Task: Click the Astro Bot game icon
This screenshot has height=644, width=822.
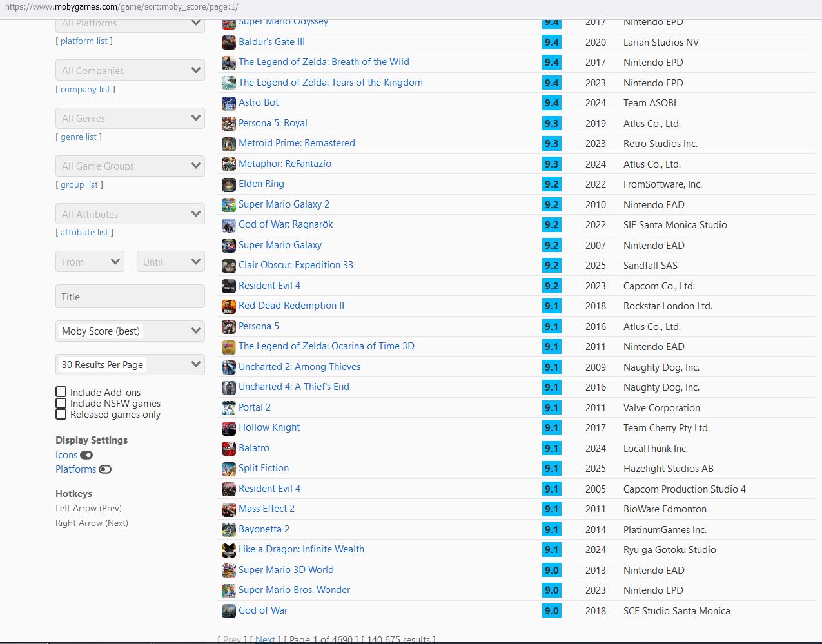Action: 229,103
